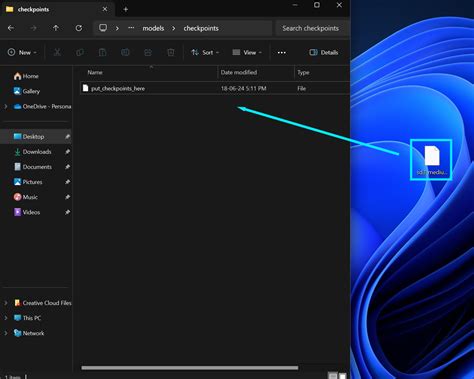This screenshot has height=379, width=474.
Task: Open Music in navigation pane
Action: point(26,197)
